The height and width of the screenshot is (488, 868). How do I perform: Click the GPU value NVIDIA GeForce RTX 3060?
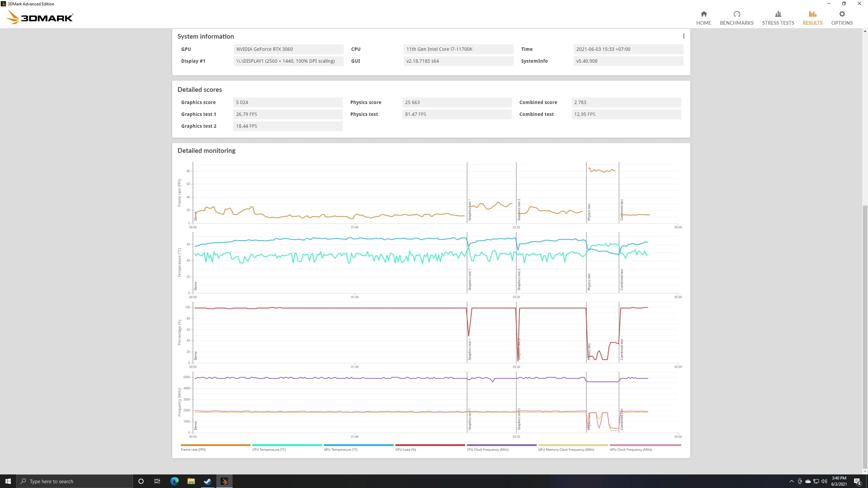point(288,49)
